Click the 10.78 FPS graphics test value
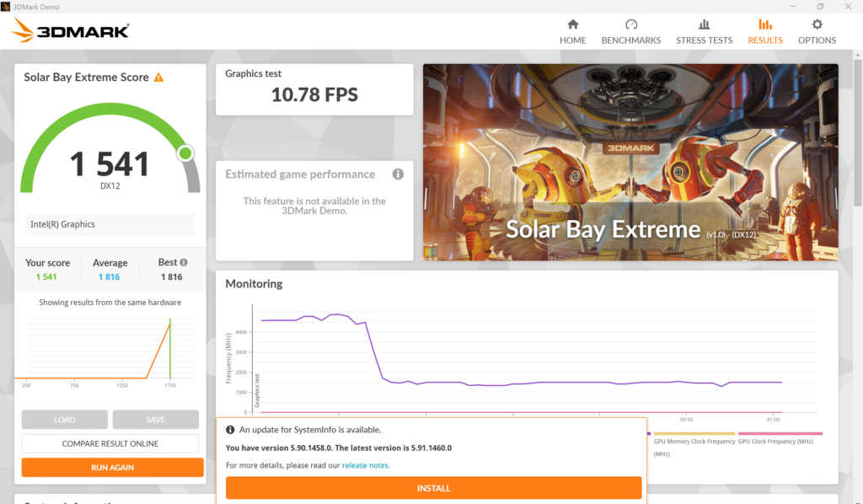Viewport: 863px width, 504px height. [x=314, y=94]
